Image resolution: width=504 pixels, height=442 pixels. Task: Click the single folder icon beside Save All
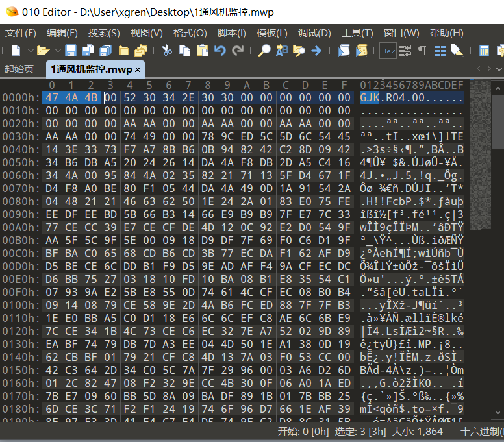[x=123, y=51]
